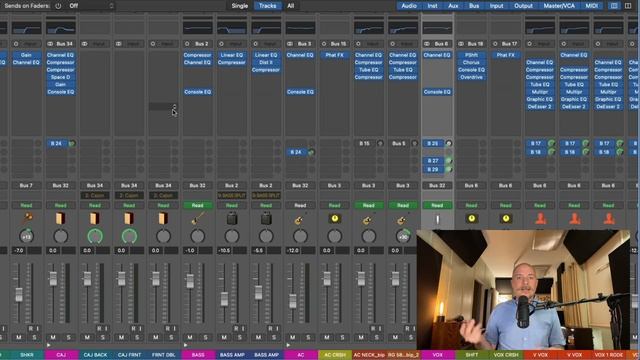Click the VOX 1 RODE singer icon
Screen dimensions: 640x360
[609, 219]
